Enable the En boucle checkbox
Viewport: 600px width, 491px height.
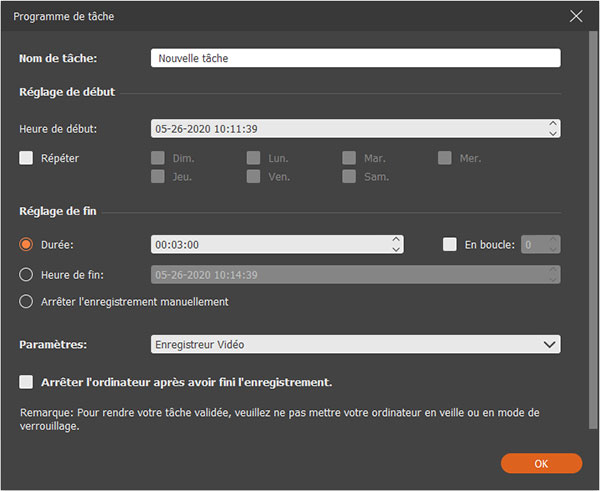coord(450,244)
